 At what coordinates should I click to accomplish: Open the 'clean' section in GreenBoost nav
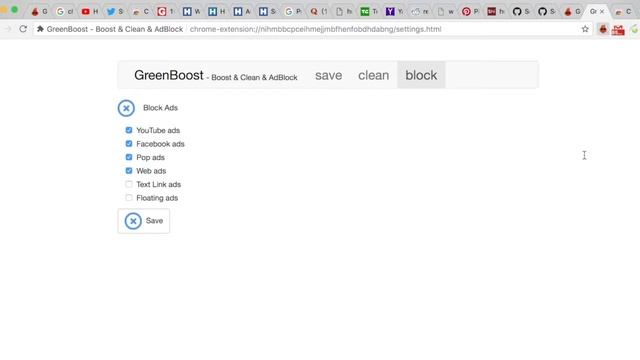[373, 75]
